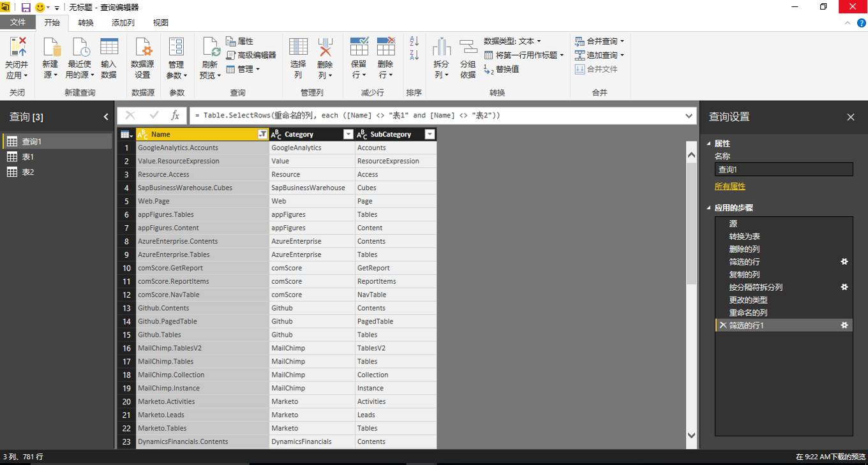Collapse the Queries (查询) pane

point(106,117)
